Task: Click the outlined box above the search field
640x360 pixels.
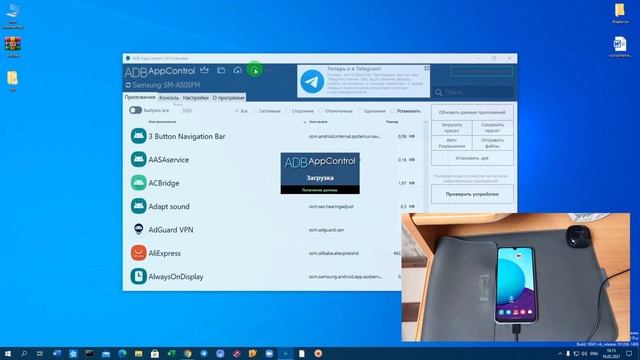Action: 482,71
